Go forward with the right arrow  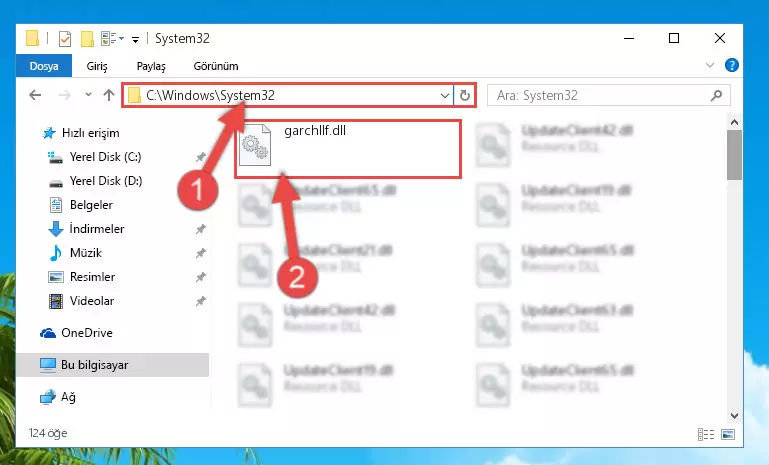64,95
